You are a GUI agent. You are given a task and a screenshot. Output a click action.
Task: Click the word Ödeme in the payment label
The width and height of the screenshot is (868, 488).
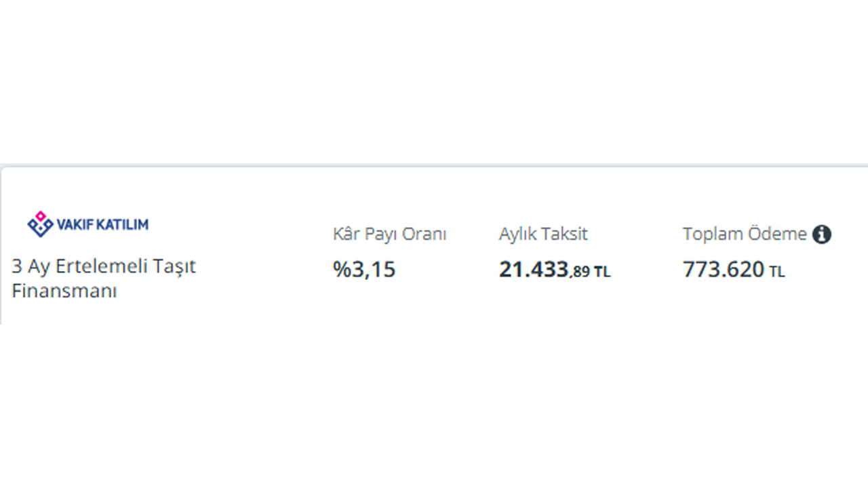click(777, 235)
